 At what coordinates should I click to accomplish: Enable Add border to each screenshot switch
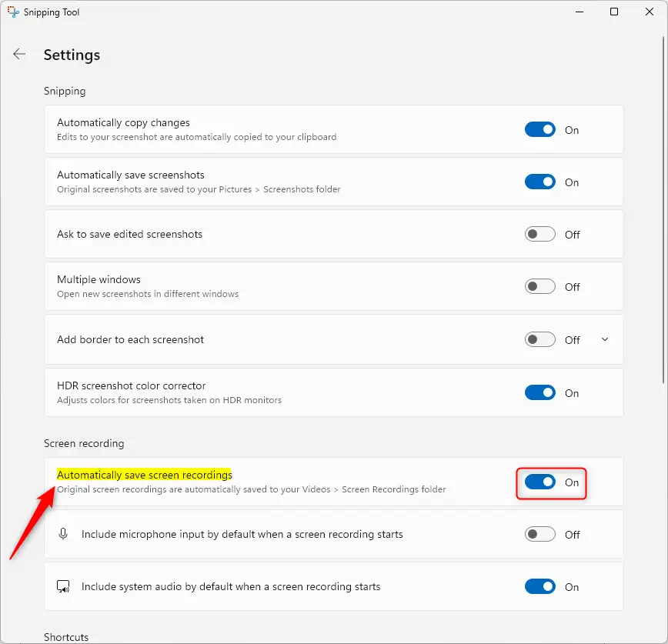pyautogui.click(x=539, y=339)
